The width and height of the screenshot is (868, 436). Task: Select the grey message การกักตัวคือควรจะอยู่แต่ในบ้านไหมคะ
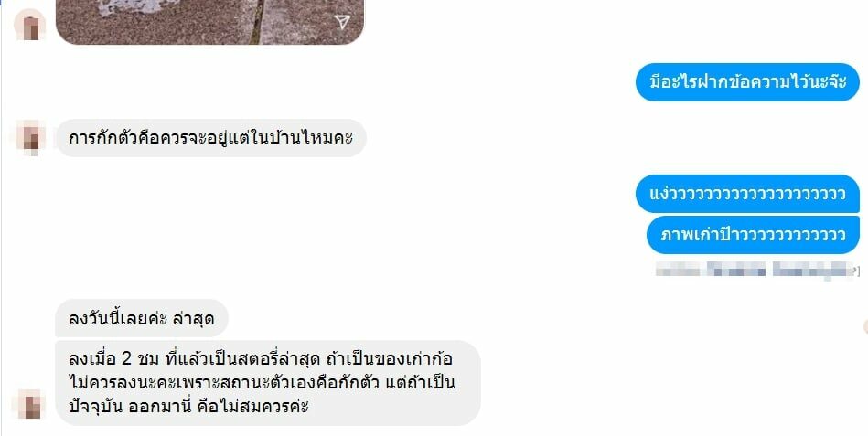210,138
